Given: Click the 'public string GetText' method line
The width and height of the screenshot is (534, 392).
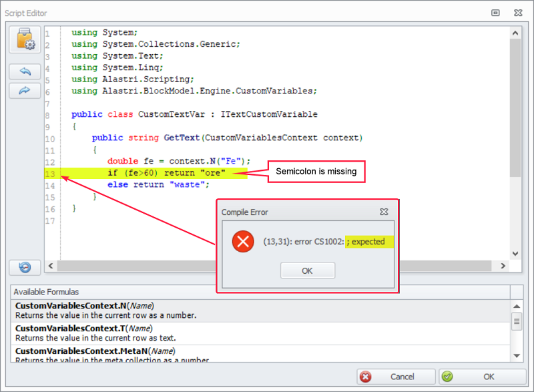Looking at the screenshot, I should (227, 138).
